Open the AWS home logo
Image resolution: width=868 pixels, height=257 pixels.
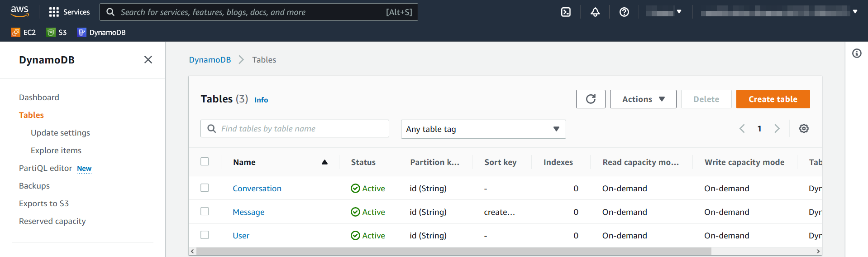click(20, 12)
